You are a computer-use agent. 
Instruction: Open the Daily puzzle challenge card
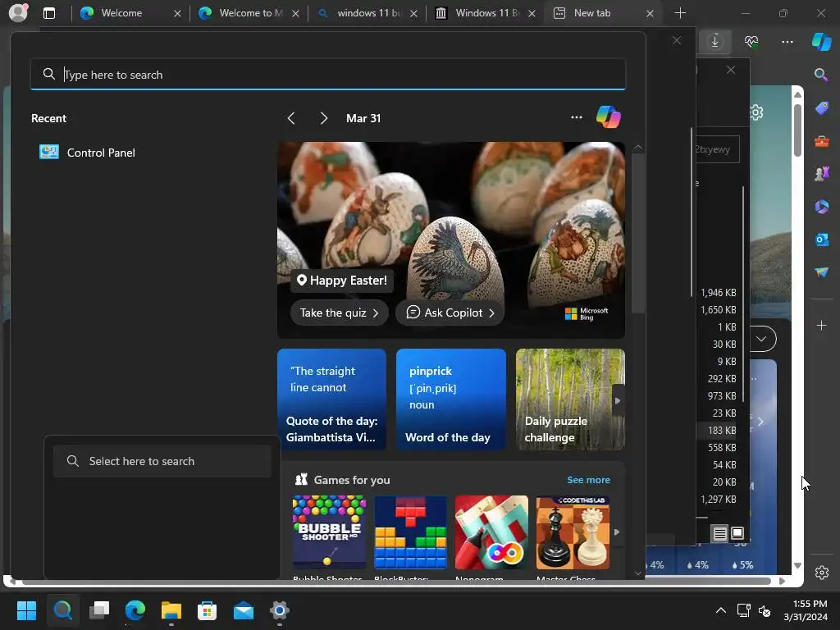570,399
